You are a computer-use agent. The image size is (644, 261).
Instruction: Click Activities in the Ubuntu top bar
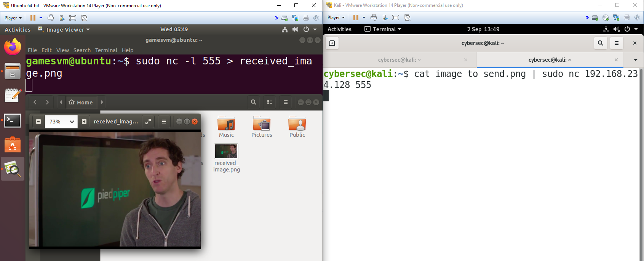pyautogui.click(x=18, y=29)
